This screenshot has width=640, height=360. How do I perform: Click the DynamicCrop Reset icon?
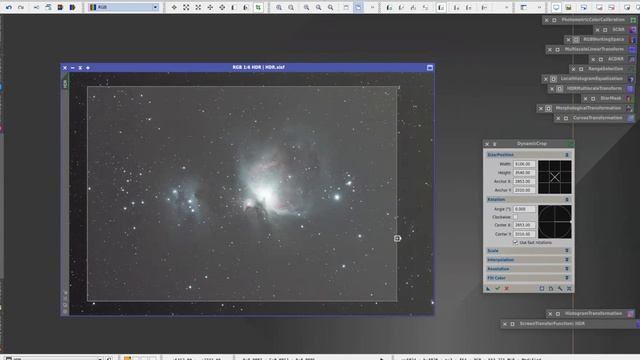pos(569,288)
